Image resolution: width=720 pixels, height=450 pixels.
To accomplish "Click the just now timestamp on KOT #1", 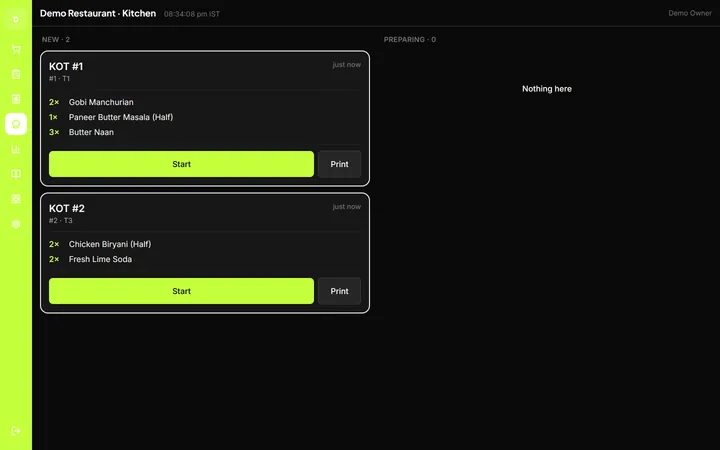I will tap(347, 65).
